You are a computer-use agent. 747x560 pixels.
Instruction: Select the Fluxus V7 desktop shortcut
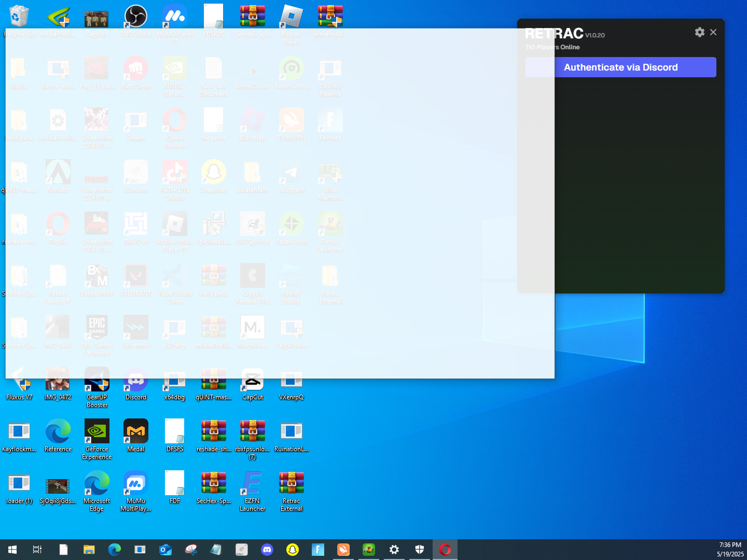click(19, 384)
